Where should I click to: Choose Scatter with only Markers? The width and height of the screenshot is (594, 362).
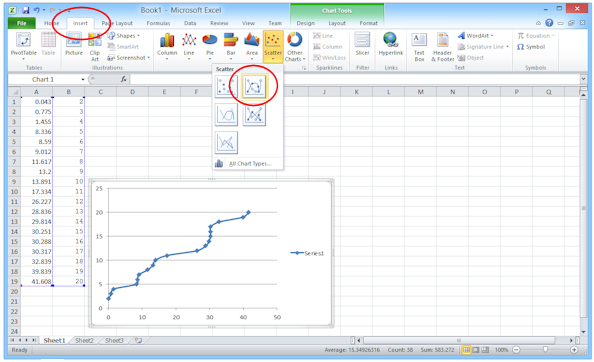click(226, 87)
